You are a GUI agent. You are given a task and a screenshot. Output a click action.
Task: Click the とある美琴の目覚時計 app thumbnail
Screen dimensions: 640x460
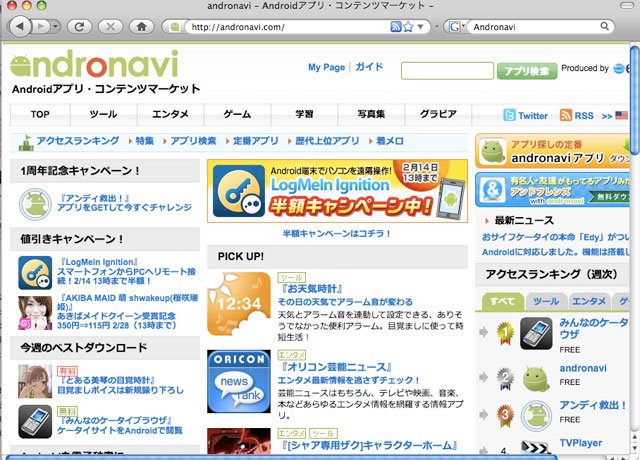point(35,382)
